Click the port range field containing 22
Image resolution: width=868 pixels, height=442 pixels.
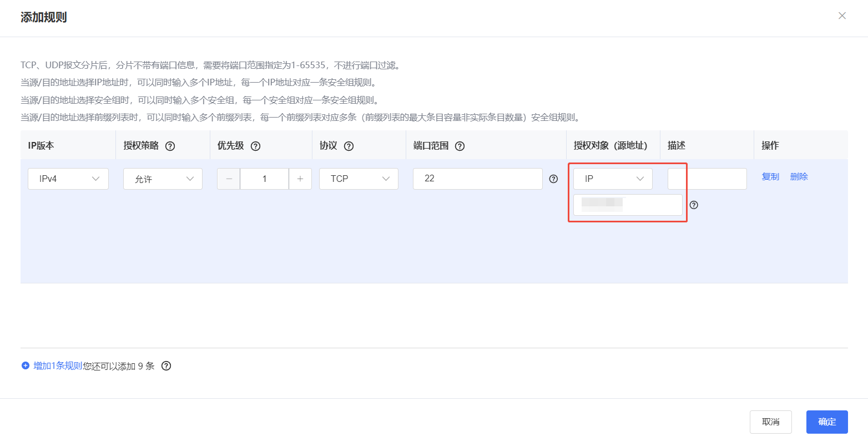click(x=477, y=179)
